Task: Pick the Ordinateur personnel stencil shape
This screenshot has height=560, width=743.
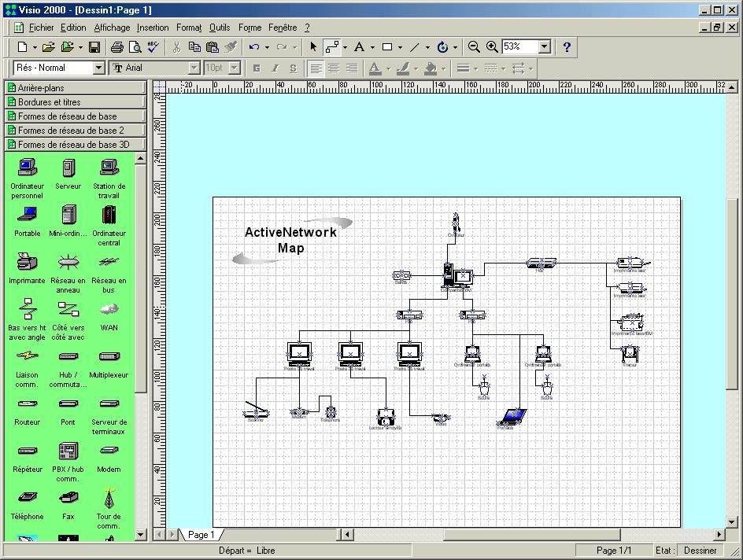Action: [x=28, y=179]
